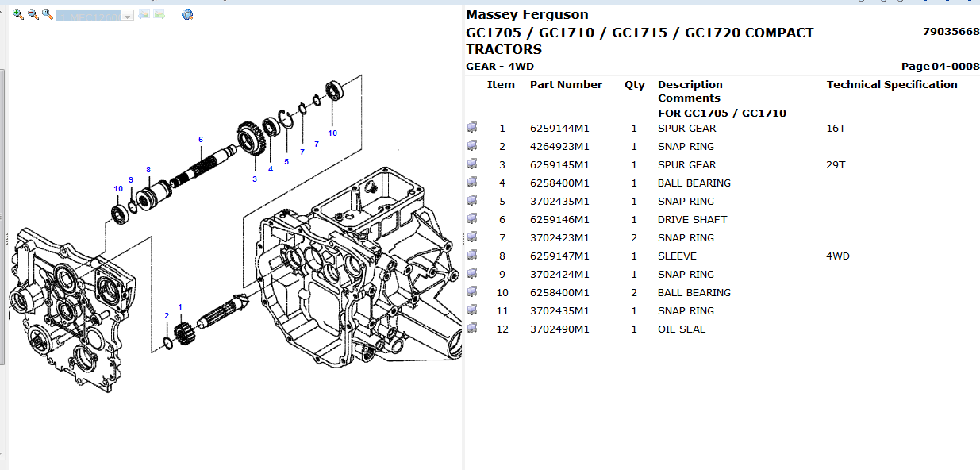Image resolution: width=980 pixels, height=470 pixels.
Task: Click callout 2 near the lower snap ring
Action: [167, 316]
